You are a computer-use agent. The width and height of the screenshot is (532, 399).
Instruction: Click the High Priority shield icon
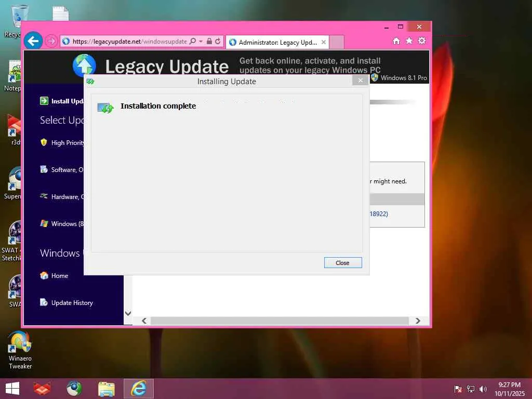coord(44,142)
